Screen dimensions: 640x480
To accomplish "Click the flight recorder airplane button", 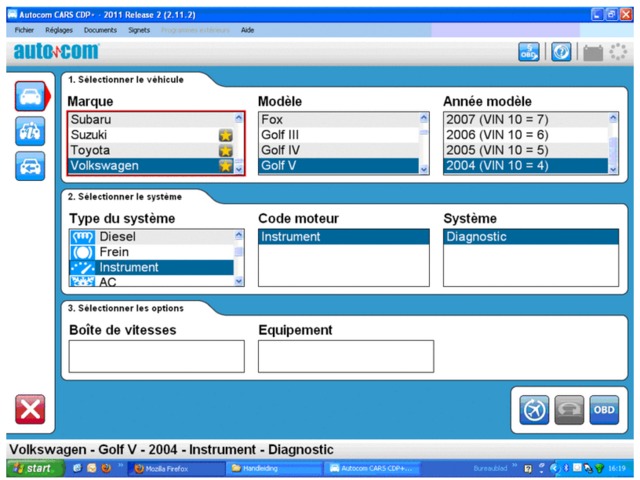I will click(534, 410).
